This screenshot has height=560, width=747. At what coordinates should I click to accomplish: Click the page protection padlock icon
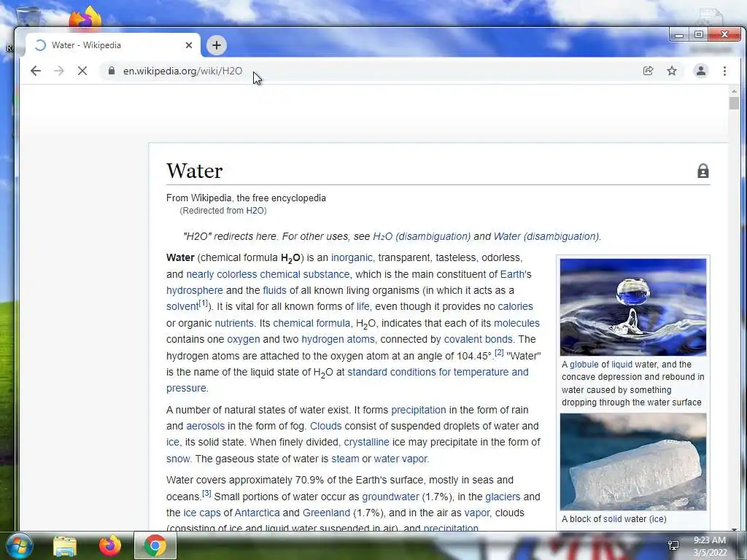703,171
